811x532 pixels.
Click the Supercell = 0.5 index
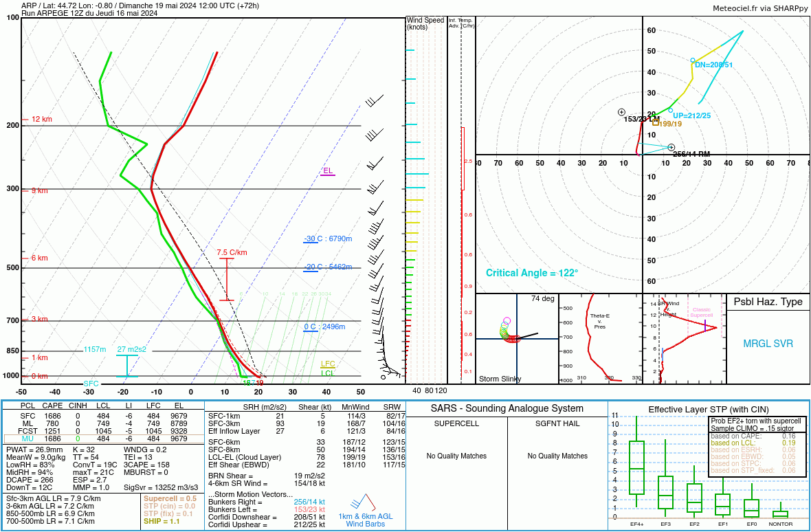[170, 499]
